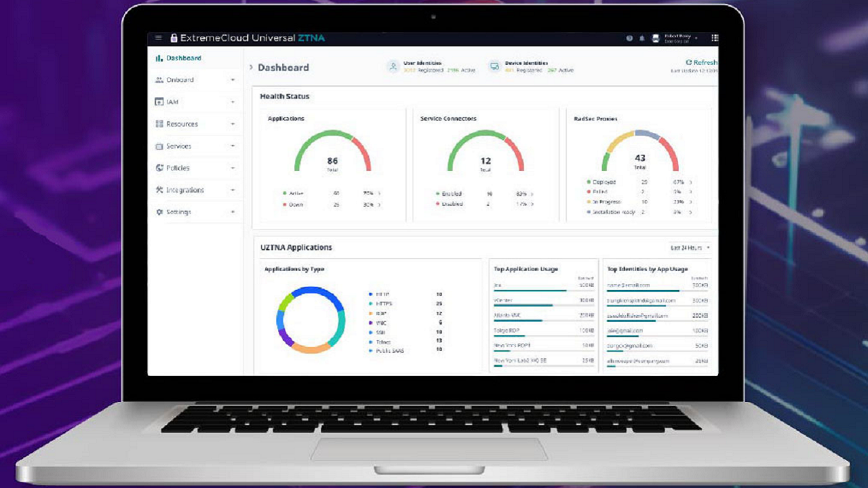The width and height of the screenshot is (868, 488).
Task: Open the Last 24 Hours dropdown
Action: coord(690,247)
